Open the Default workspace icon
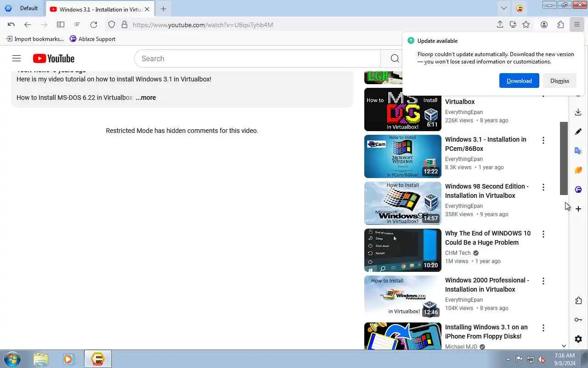The image size is (588, 368). click(8, 8)
